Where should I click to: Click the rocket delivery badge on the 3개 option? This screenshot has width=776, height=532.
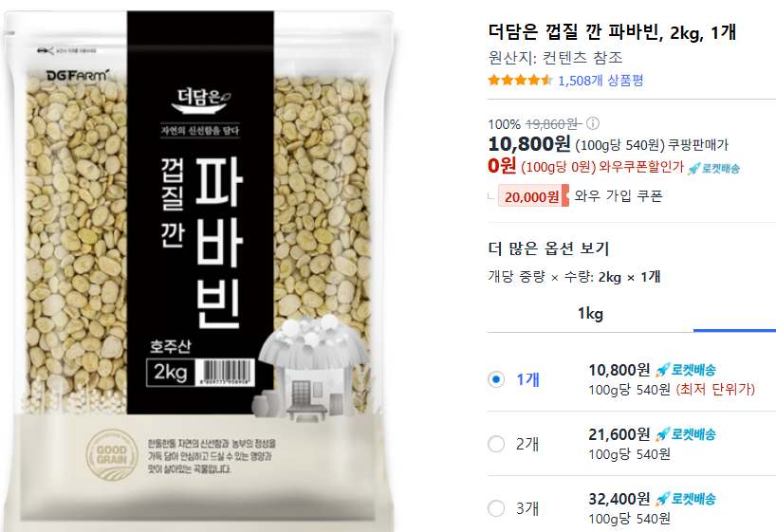tap(686, 499)
